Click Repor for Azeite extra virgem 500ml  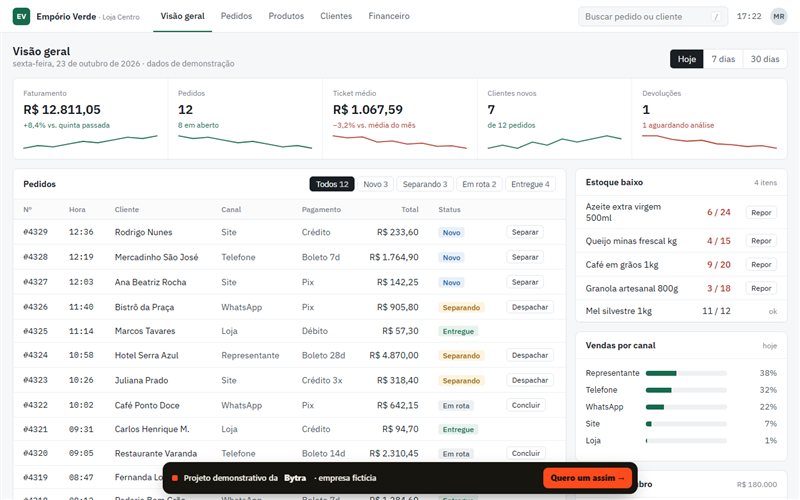coord(761,213)
